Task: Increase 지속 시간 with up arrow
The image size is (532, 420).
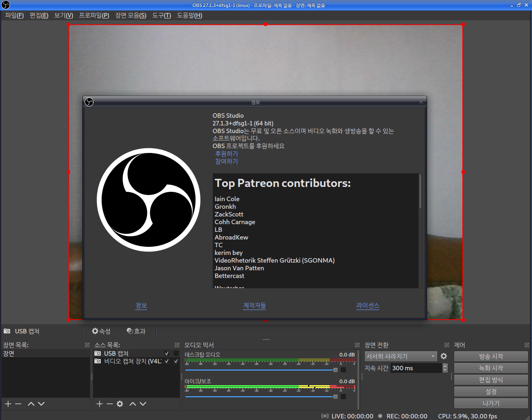Action: click(445, 365)
